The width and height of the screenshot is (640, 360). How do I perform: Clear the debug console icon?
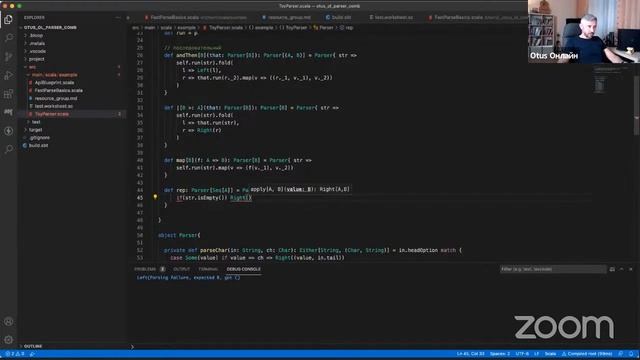click(612, 269)
